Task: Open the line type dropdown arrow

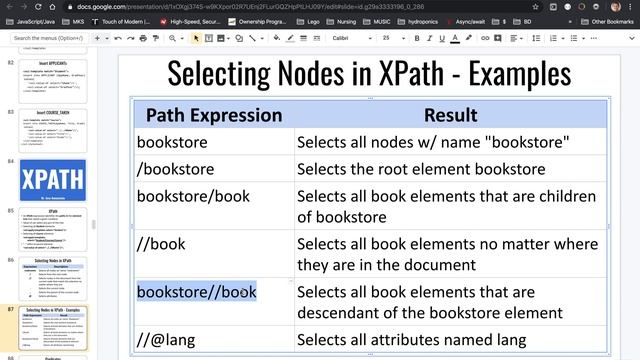Action: click(262, 38)
